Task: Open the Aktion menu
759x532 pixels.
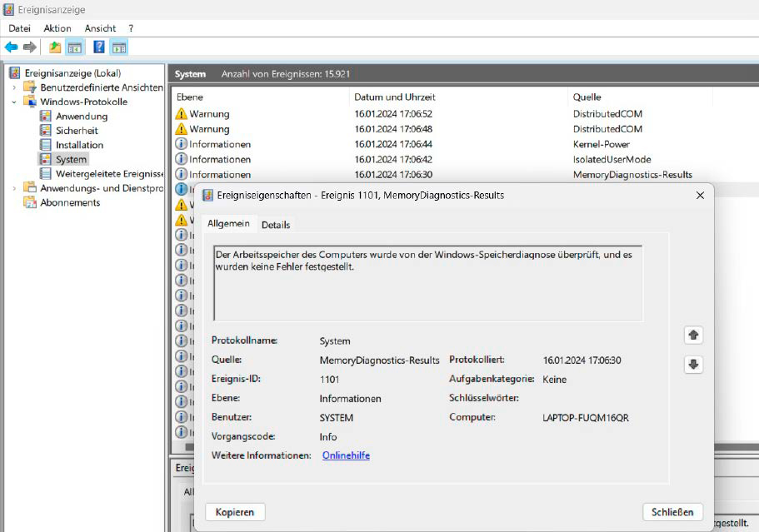Action: [57, 27]
